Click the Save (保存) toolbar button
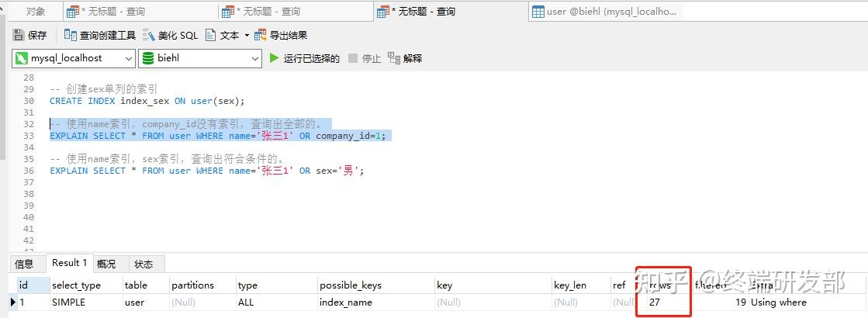The height and width of the screenshot is (318, 868). (x=30, y=36)
